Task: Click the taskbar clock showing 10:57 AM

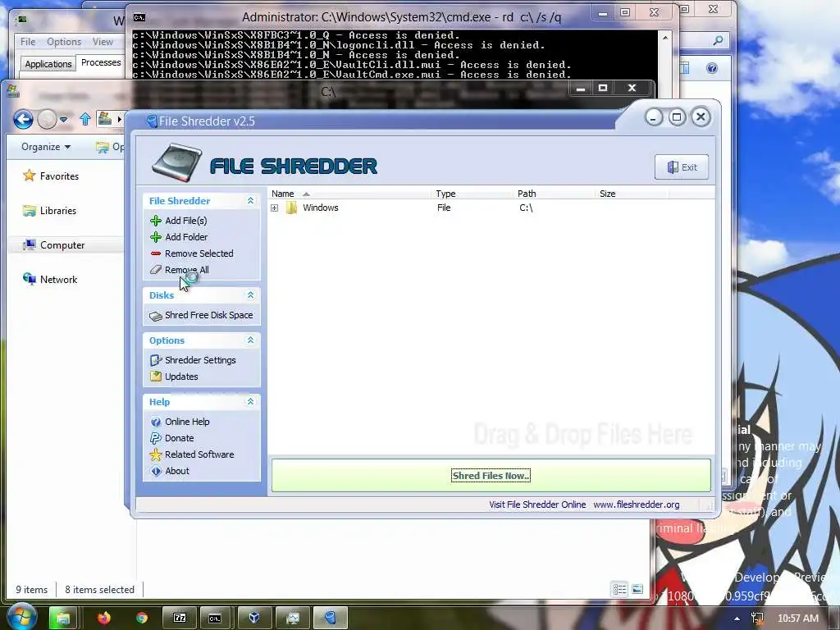Action: tap(797, 619)
